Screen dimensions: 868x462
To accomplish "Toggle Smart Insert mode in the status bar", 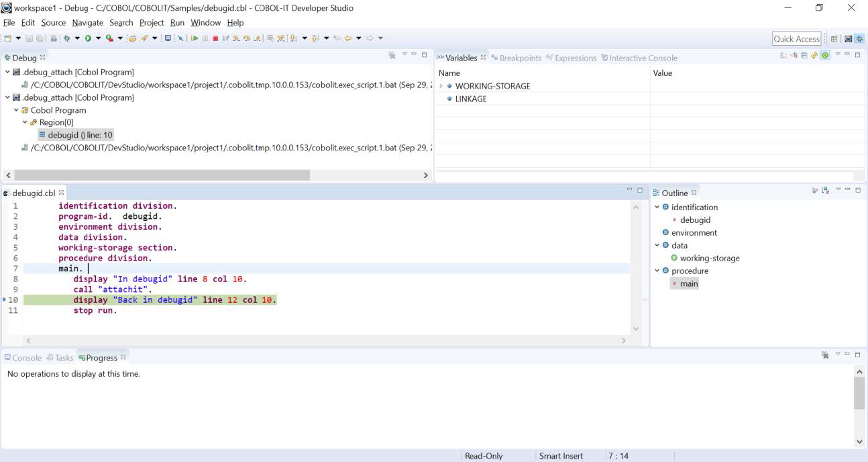I will [561, 456].
